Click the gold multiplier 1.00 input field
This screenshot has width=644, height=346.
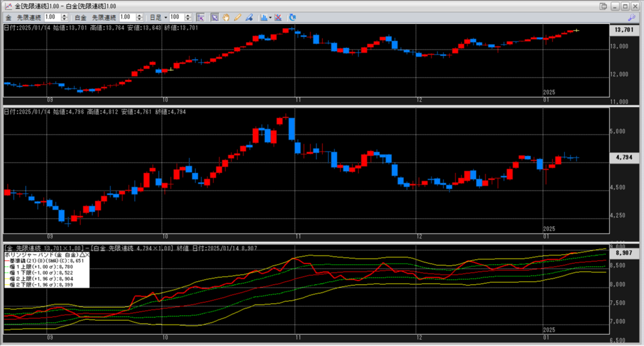52,17
